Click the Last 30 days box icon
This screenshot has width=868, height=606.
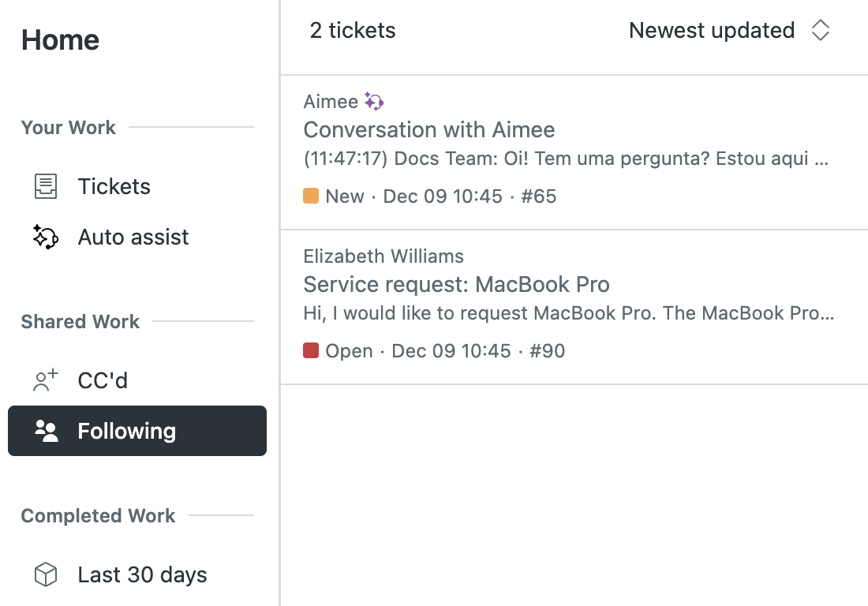[46, 575]
